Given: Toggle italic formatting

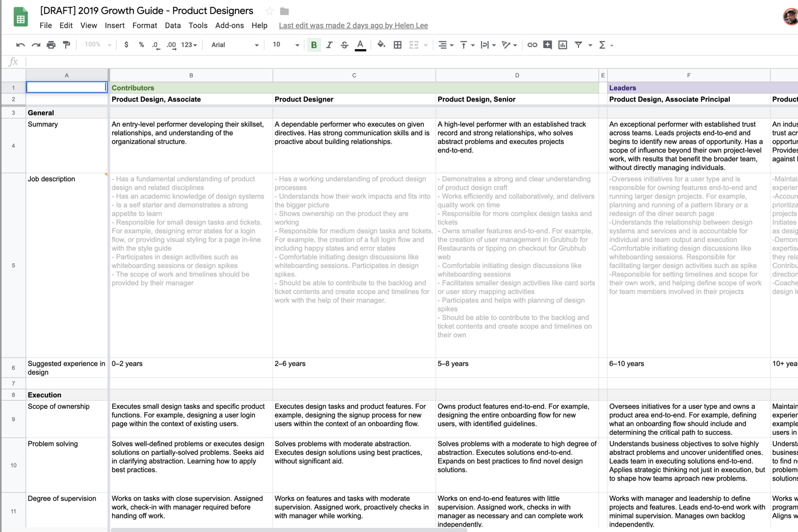Looking at the screenshot, I should click(x=329, y=45).
